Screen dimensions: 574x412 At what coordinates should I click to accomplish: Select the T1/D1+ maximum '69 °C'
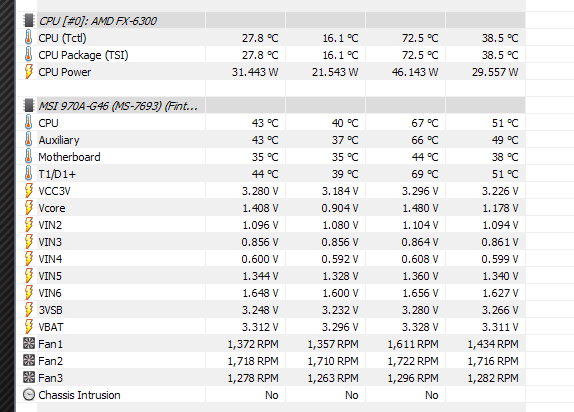tap(425, 174)
